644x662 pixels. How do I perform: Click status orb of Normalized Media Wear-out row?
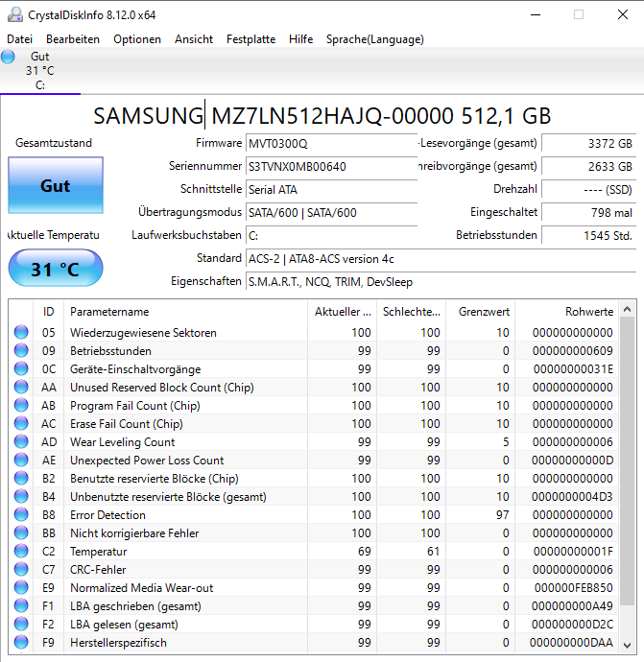(x=21, y=588)
